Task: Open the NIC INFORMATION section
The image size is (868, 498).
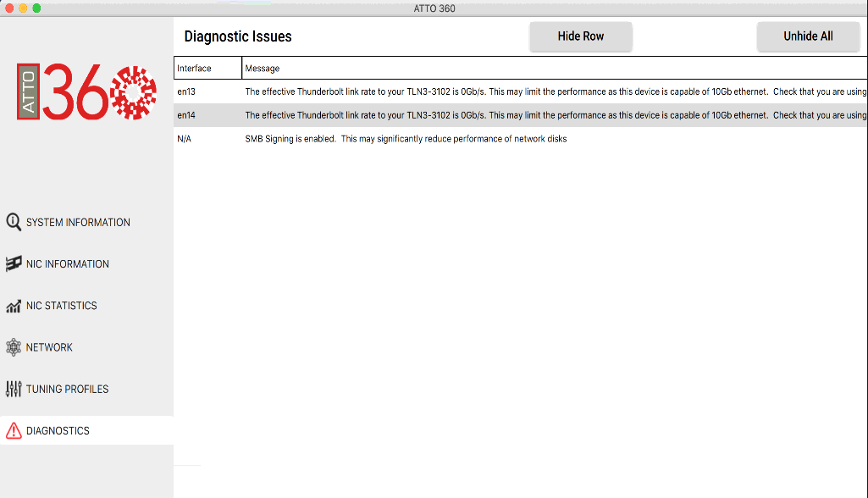Action: [x=68, y=263]
